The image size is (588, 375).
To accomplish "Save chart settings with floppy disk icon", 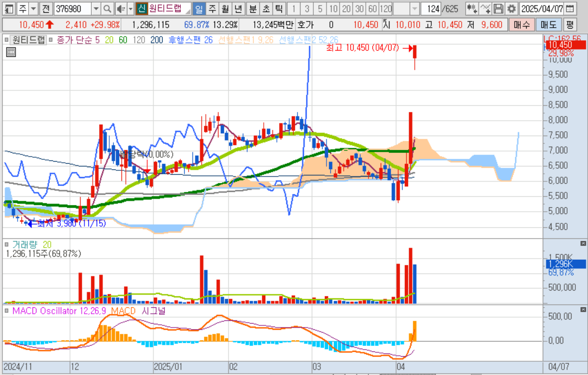I will tap(499, 8).
